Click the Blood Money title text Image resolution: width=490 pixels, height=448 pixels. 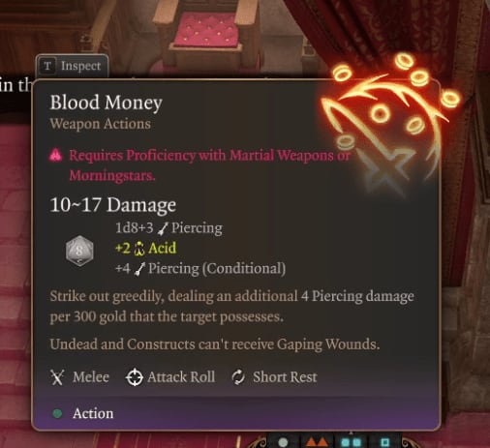pyautogui.click(x=106, y=103)
